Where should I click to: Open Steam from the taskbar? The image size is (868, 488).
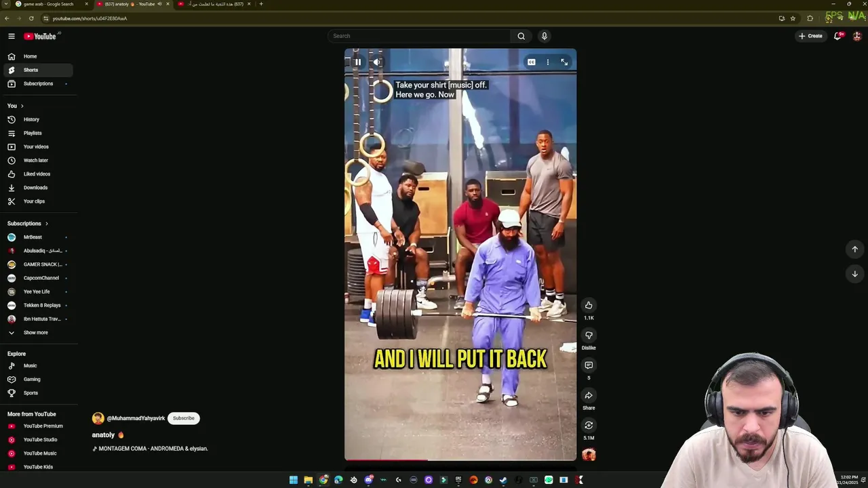click(x=503, y=480)
